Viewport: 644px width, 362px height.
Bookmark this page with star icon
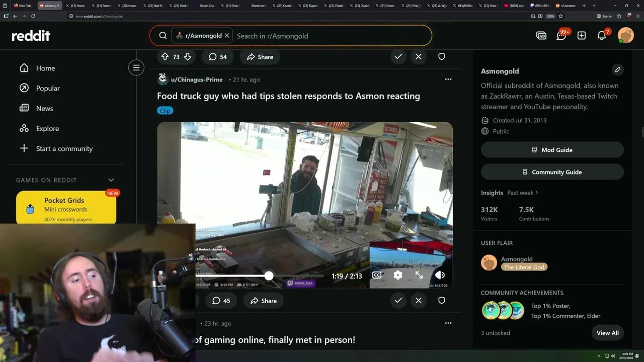click(560, 16)
